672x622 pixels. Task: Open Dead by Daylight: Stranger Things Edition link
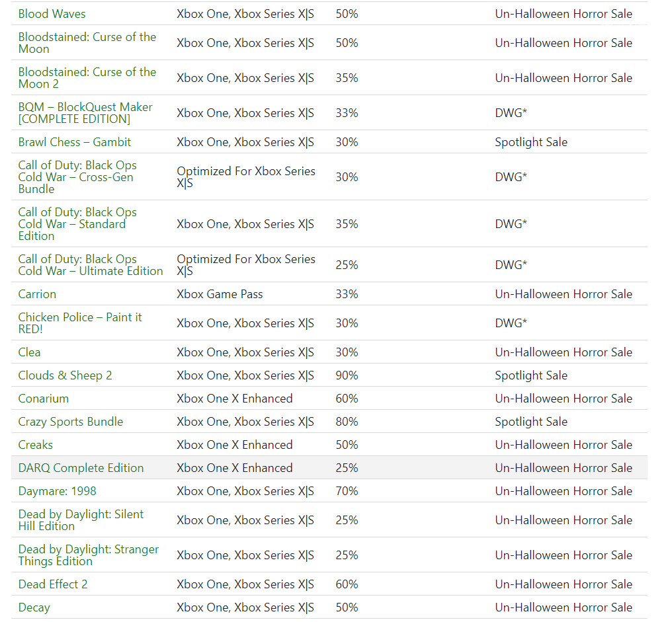pos(88,556)
